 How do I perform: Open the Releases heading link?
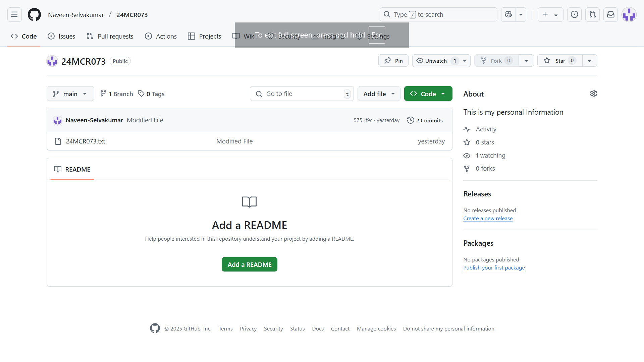[x=477, y=194]
